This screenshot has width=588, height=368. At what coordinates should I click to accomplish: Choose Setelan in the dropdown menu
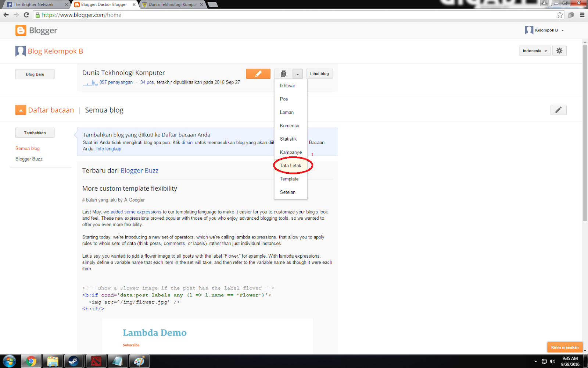point(291,192)
